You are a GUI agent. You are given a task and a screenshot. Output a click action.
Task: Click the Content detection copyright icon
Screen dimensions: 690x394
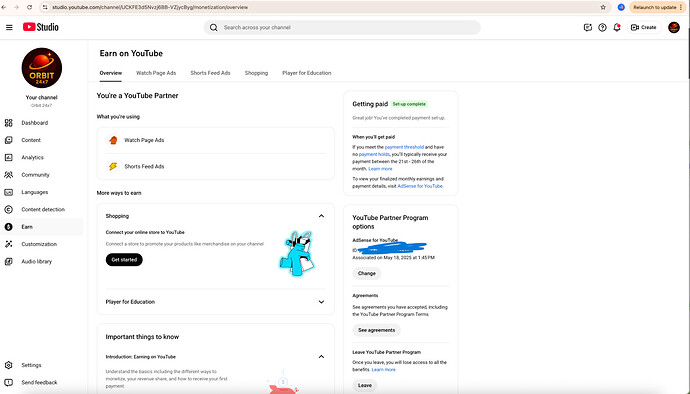[x=8, y=210]
